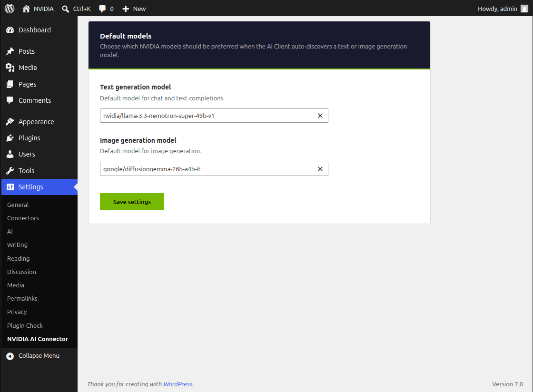Viewport: 533px width, 392px height.
Task: Open Privacy settings submenu
Action: pyautogui.click(x=17, y=312)
